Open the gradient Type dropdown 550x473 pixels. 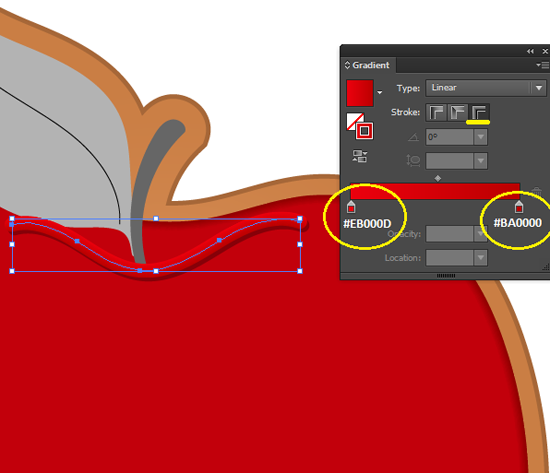click(486, 88)
